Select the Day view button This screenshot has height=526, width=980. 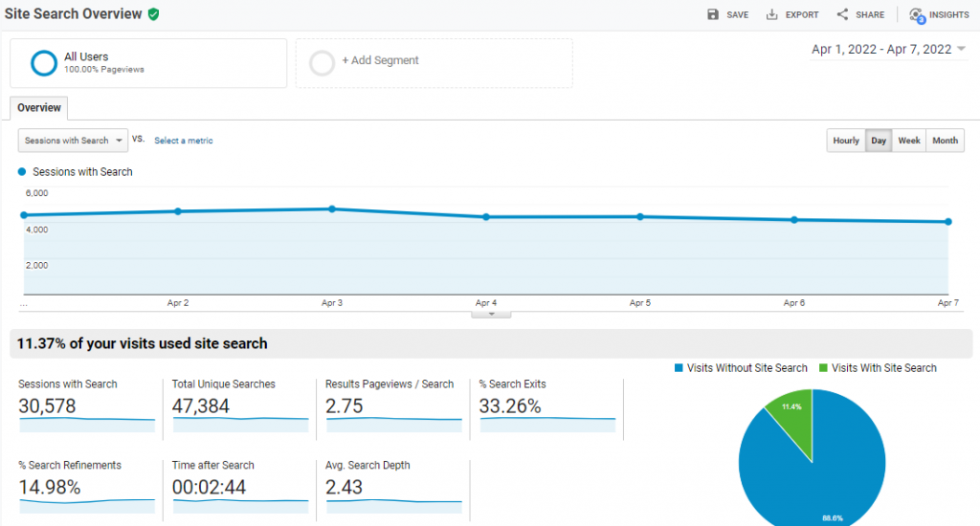879,141
